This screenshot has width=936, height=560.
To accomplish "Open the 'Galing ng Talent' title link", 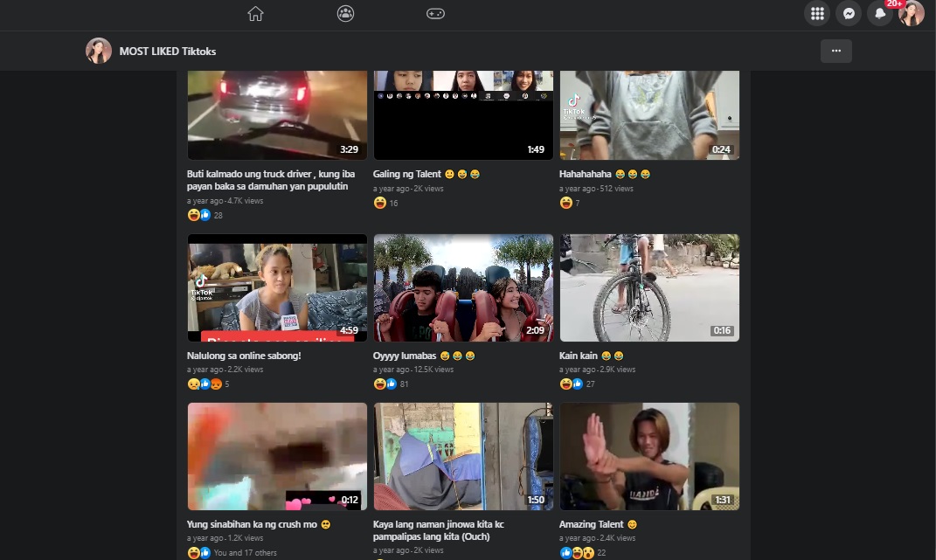I will (426, 174).
